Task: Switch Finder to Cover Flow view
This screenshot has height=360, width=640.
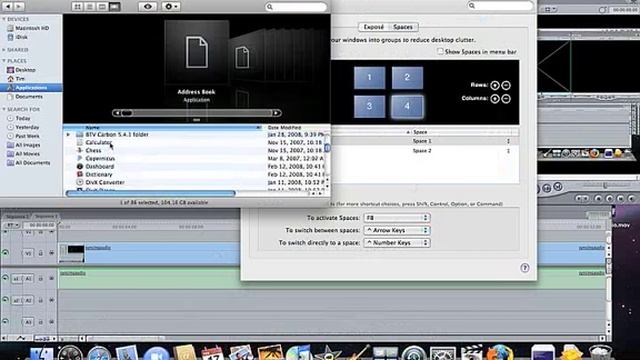Action: pyautogui.click(x=115, y=7)
